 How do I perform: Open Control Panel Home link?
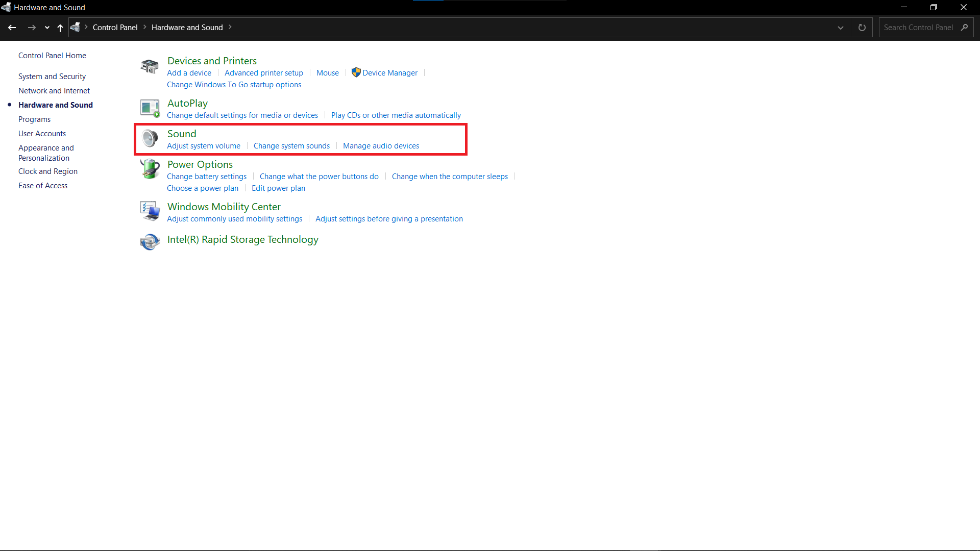pyautogui.click(x=52, y=56)
